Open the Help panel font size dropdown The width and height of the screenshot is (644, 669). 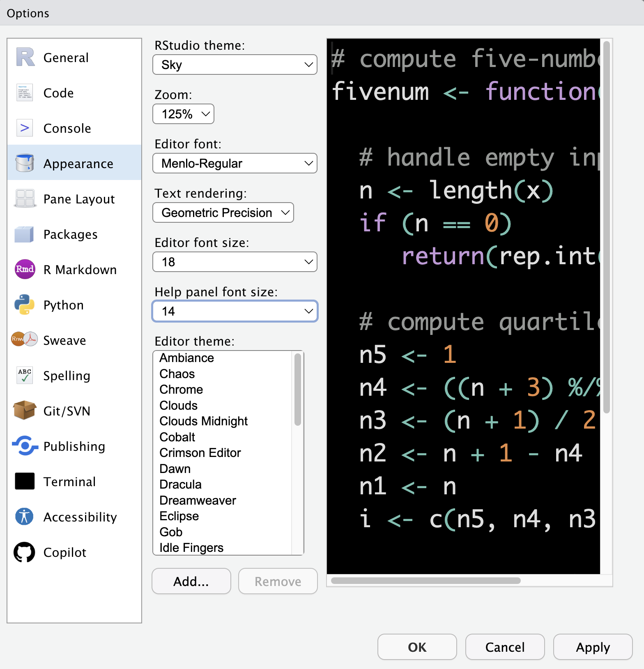pos(235,311)
